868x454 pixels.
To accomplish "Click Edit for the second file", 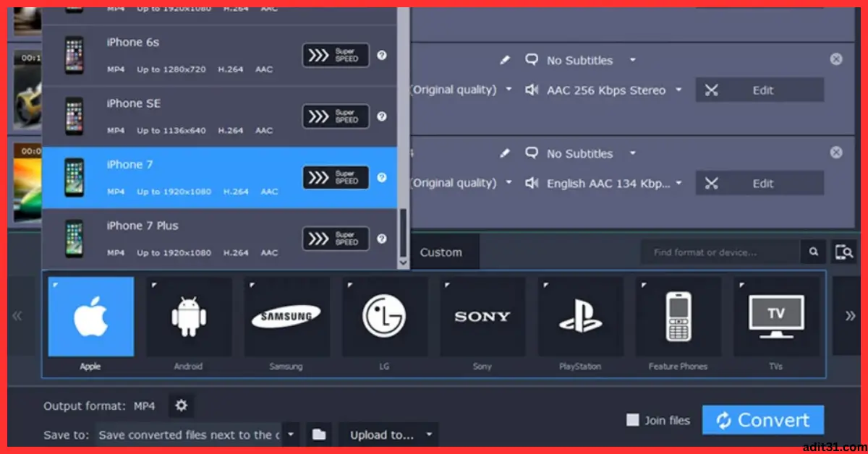I will [x=759, y=183].
